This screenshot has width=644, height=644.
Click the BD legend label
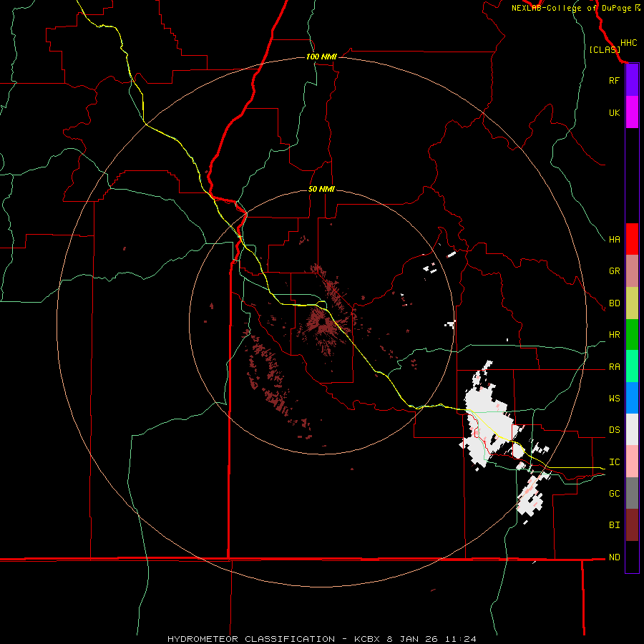point(614,303)
